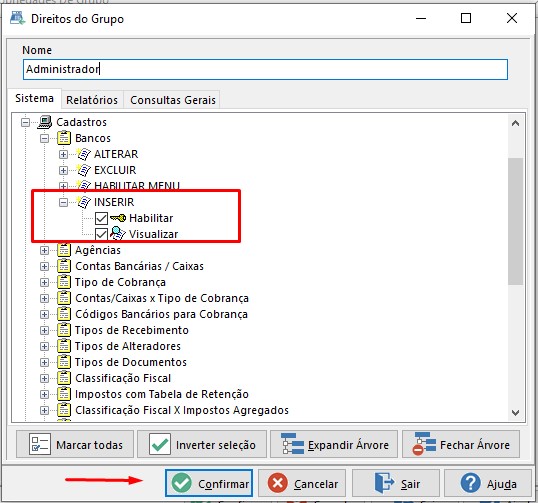The height and width of the screenshot is (503, 538).
Task: Expand the Agências node
Action: pyautogui.click(x=44, y=250)
